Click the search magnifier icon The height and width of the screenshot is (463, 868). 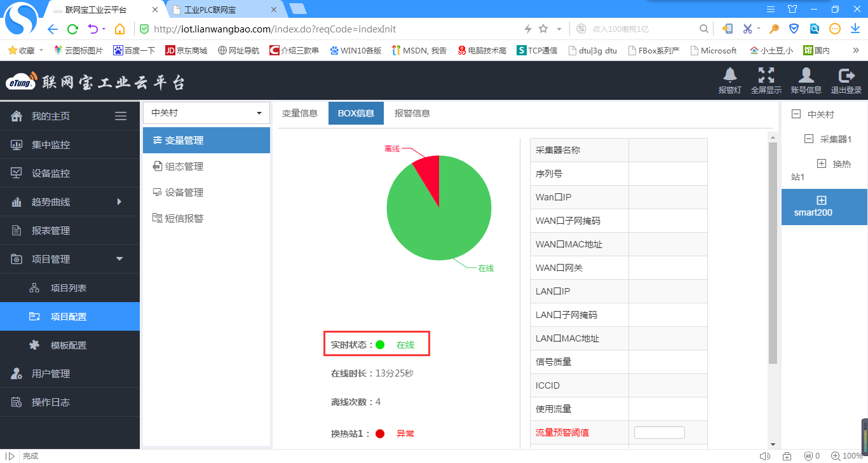click(703, 29)
